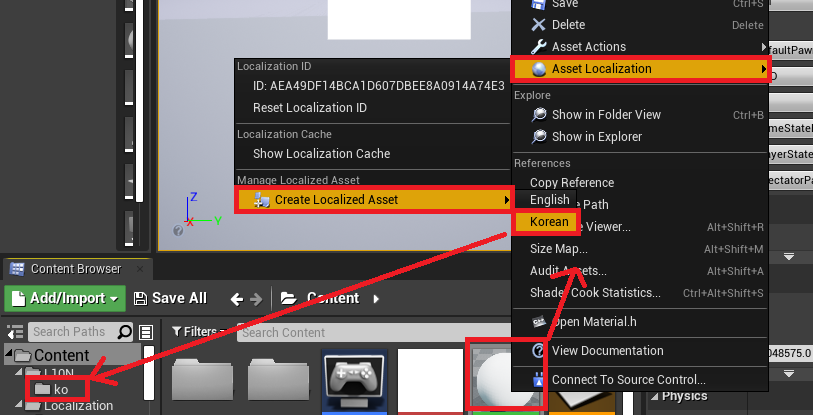The width and height of the screenshot is (813, 415).
Task: Select Korean in the language submenu
Action: pos(549,222)
